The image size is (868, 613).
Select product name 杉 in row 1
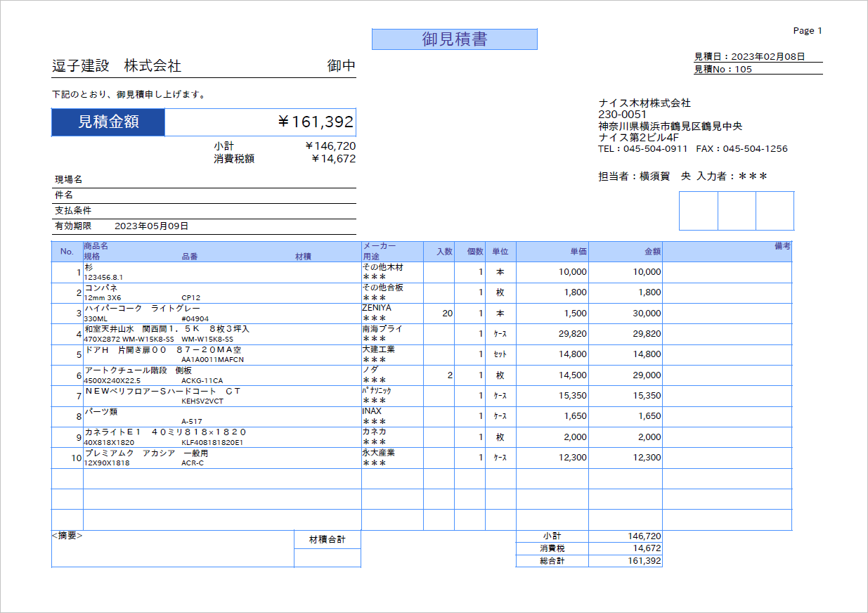pyautogui.click(x=88, y=268)
